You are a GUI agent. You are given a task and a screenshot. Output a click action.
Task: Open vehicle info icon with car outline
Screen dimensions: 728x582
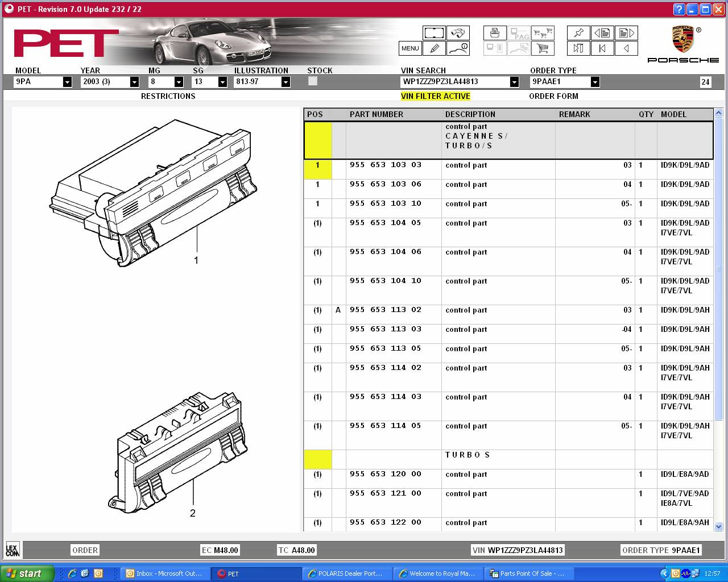coord(458,48)
